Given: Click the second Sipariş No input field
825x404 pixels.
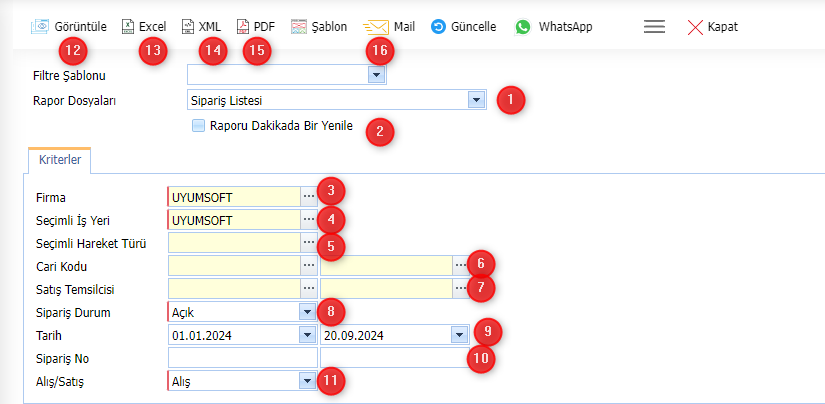Looking at the screenshot, I should (395, 358).
